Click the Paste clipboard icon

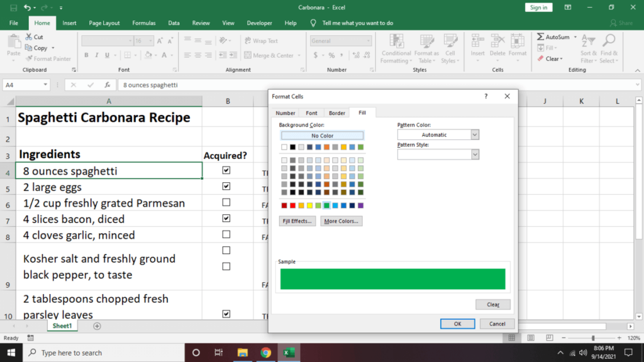point(13,43)
